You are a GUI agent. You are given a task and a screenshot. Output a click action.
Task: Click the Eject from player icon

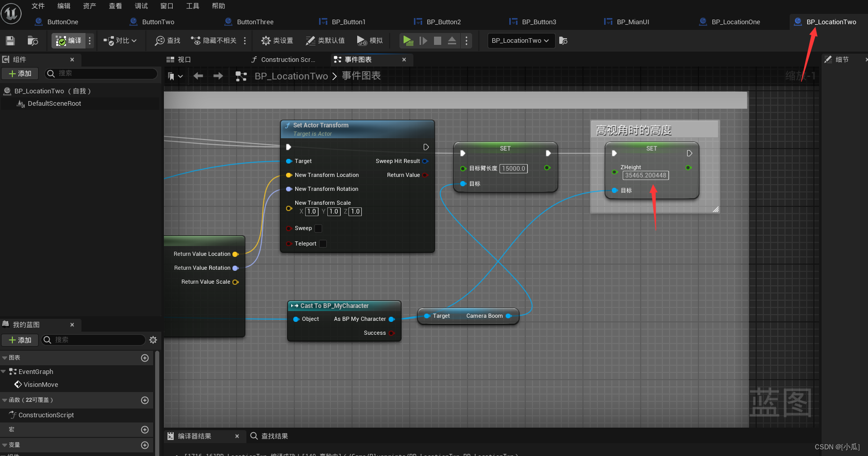452,41
